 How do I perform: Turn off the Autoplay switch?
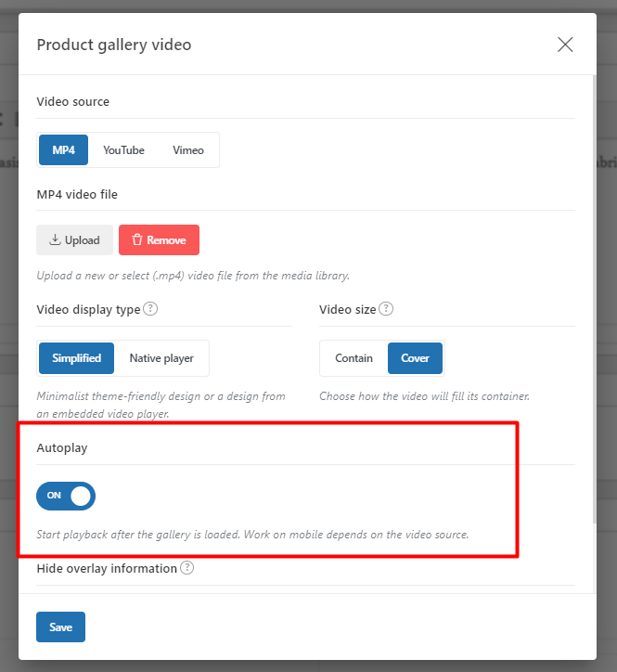click(66, 496)
